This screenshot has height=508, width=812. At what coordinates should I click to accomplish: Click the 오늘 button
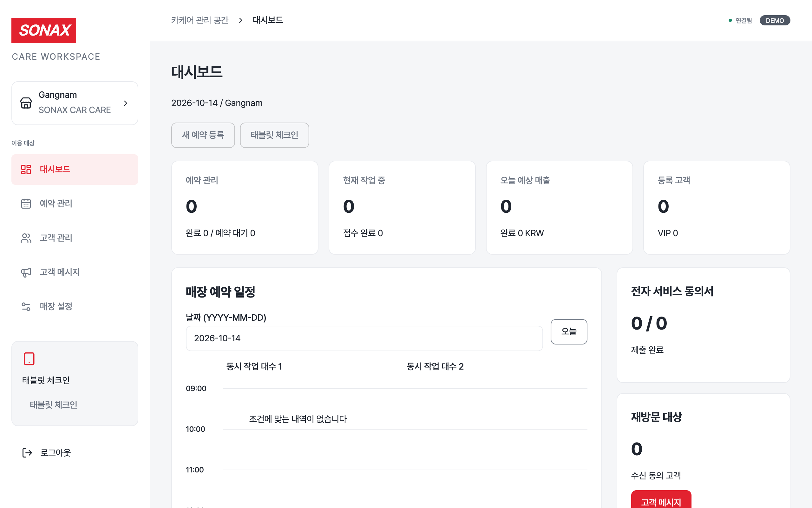(569, 331)
